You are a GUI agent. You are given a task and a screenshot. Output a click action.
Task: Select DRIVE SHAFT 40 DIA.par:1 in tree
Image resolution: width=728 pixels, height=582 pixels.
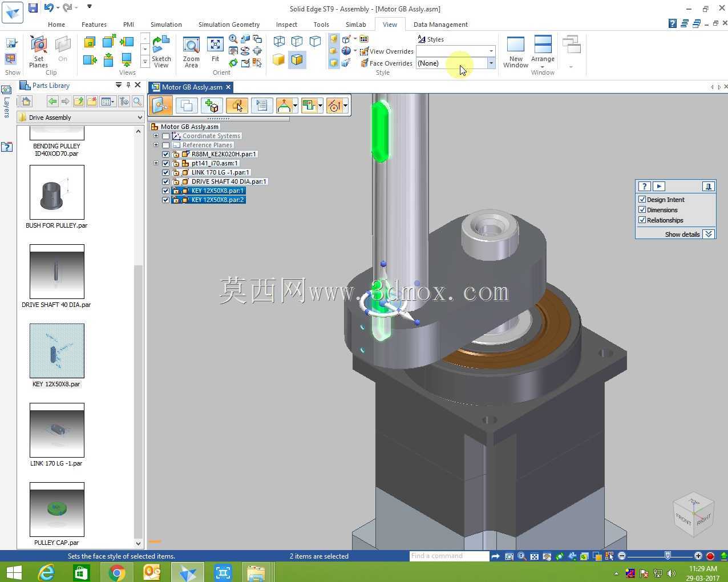[x=229, y=181]
